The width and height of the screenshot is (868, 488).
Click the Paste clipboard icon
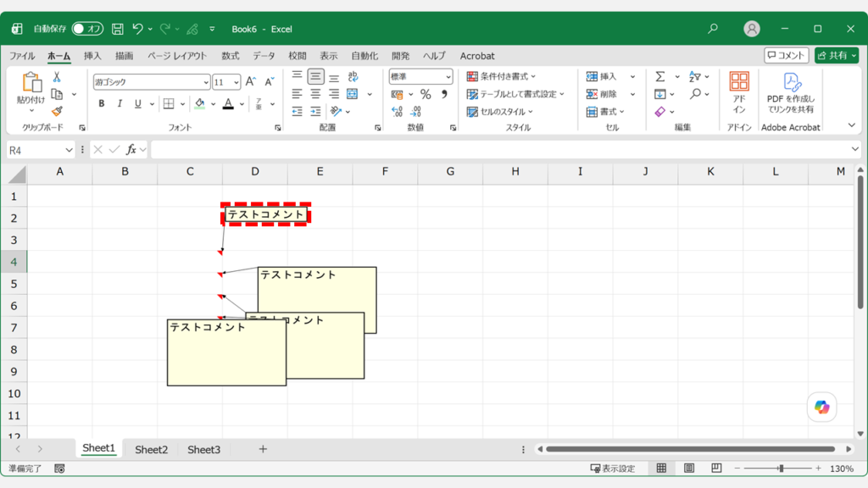point(31,82)
